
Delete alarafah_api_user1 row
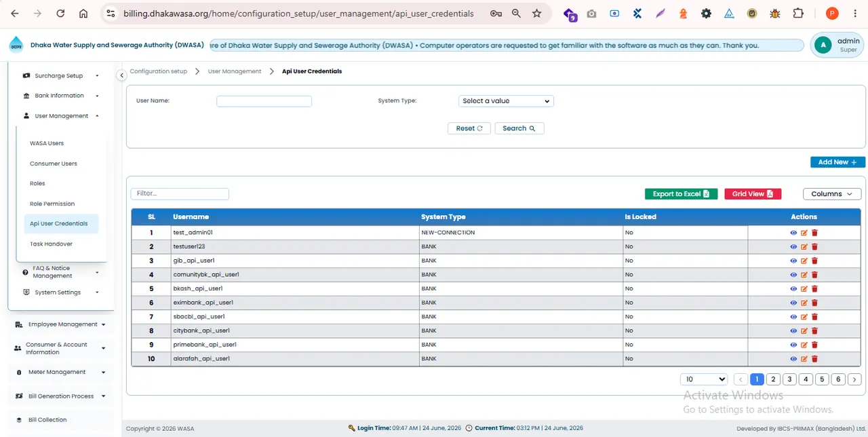[814, 359]
